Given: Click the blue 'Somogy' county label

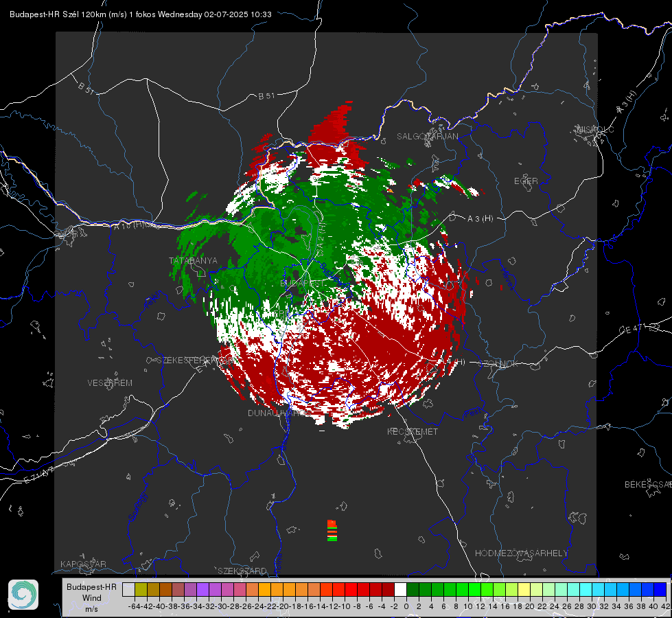Looking at the screenshot, I should point(137,507).
